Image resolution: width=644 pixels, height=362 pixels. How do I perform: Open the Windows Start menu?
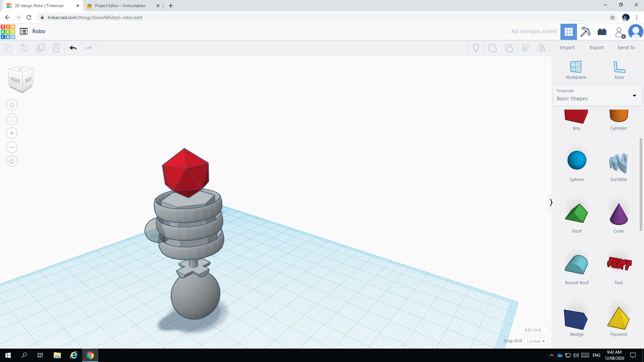coord(8,355)
